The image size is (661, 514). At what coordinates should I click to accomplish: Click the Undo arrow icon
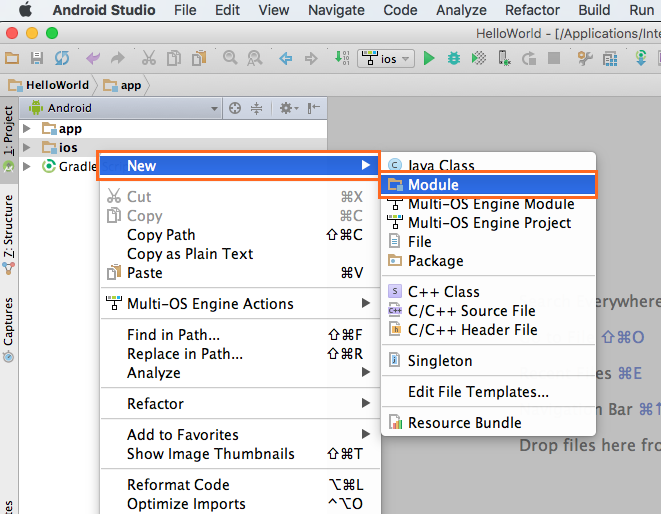93,58
